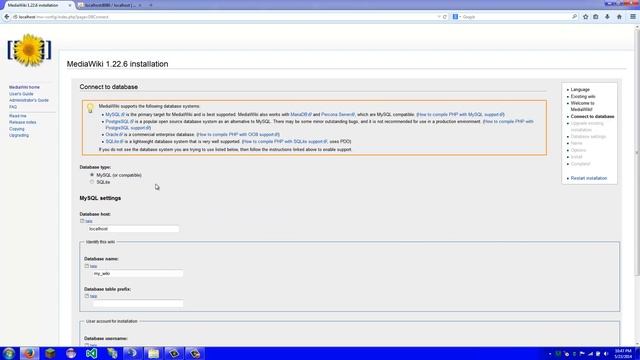Open the Upgrading sidebar link
The width and height of the screenshot is (640, 360).
19,136
